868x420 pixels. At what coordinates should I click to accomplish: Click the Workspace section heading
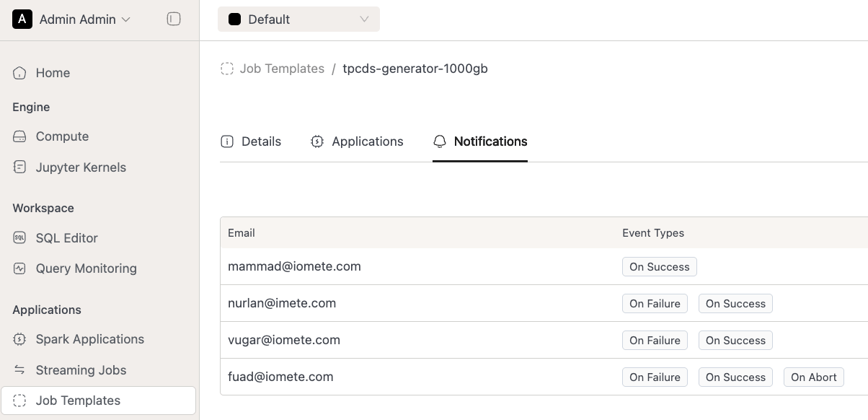click(43, 208)
